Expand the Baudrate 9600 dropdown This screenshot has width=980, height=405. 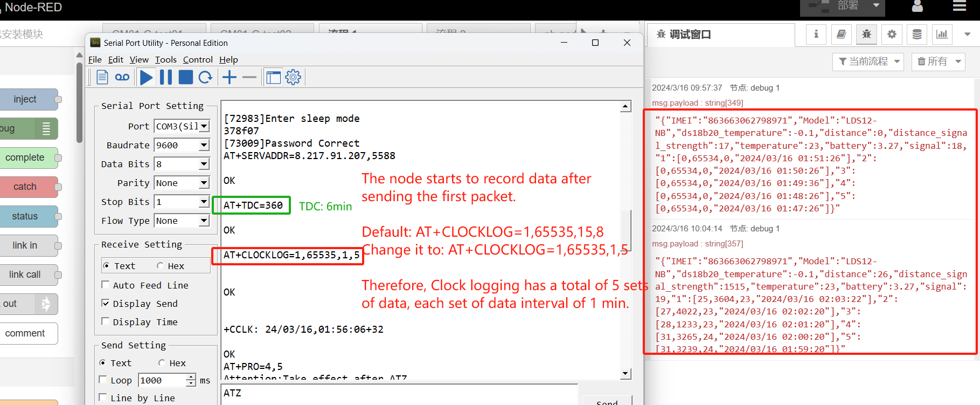click(204, 145)
